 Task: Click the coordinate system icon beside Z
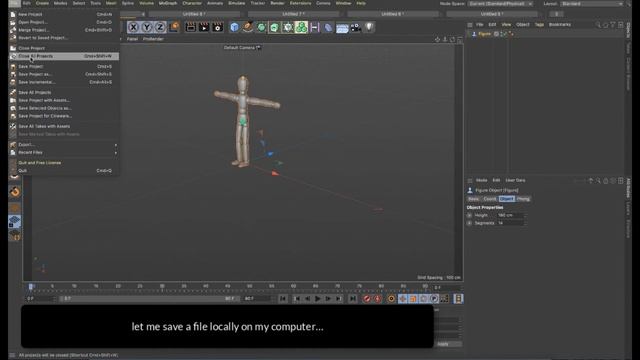tap(174, 27)
